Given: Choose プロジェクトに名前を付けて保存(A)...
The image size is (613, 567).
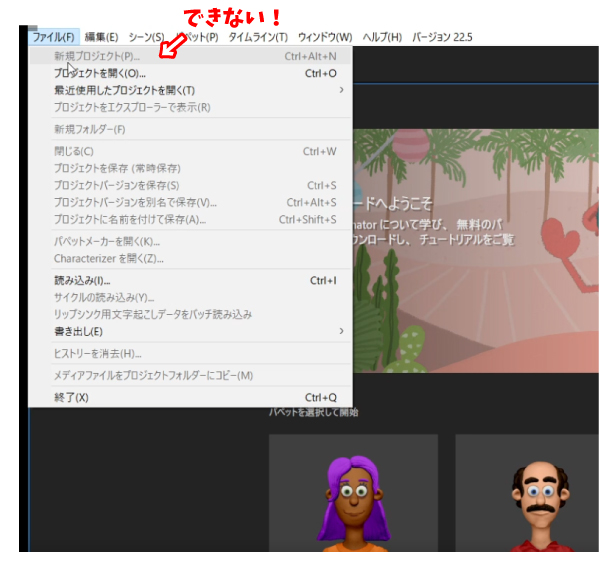Looking at the screenshot, I should [x=129, y=220].
